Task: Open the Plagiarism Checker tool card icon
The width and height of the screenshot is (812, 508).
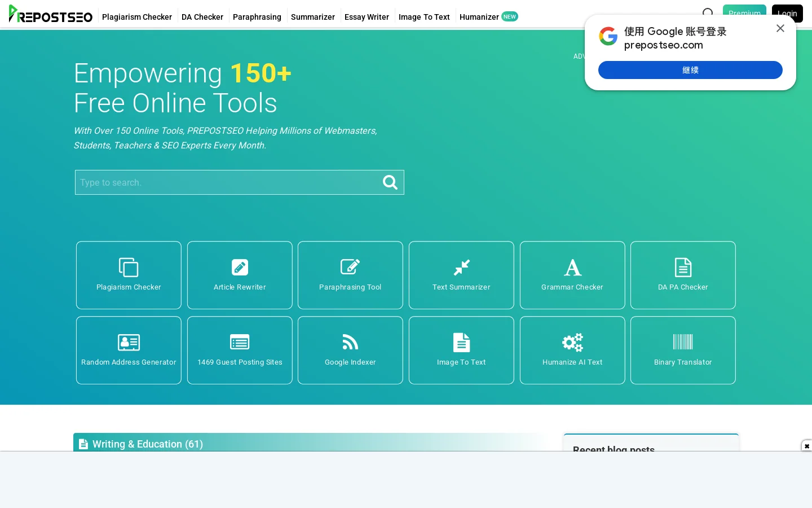Action: click(129, 268)
